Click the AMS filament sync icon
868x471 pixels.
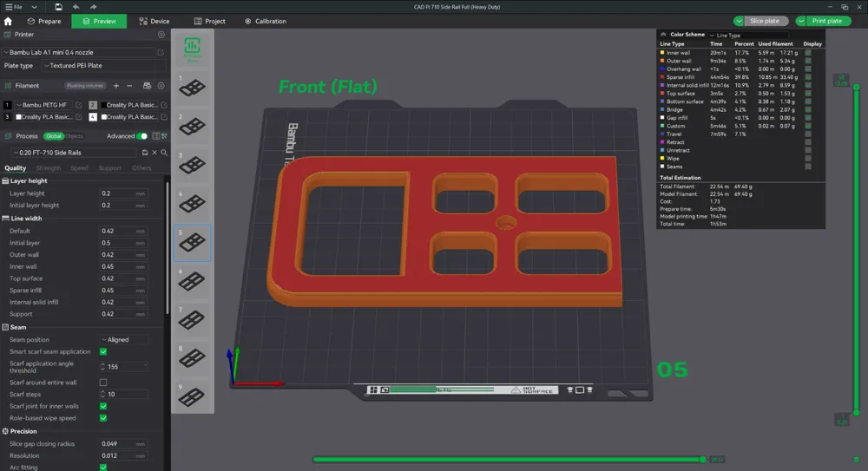click(x=147, y=86)
